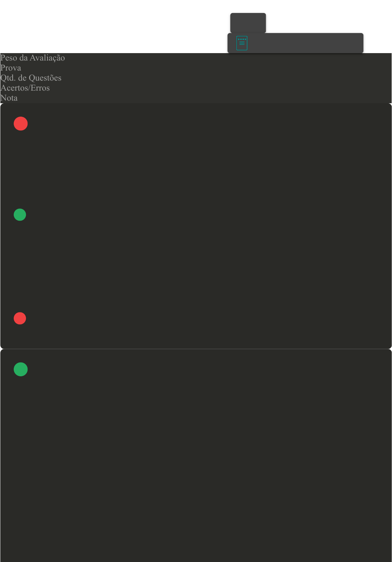392x562 pixels.
Task: Select the Qtd. de Questões label
Action: 31,78
